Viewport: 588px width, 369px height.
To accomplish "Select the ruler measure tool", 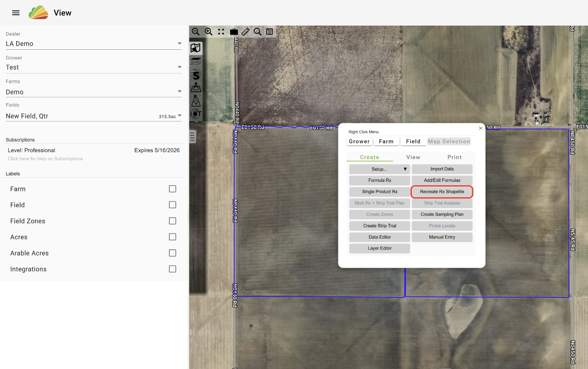I will point(246,32).
